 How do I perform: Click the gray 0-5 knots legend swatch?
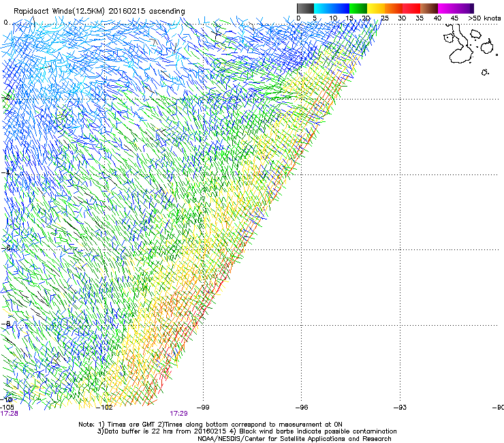pyautogui.click(x=305, y=8)
